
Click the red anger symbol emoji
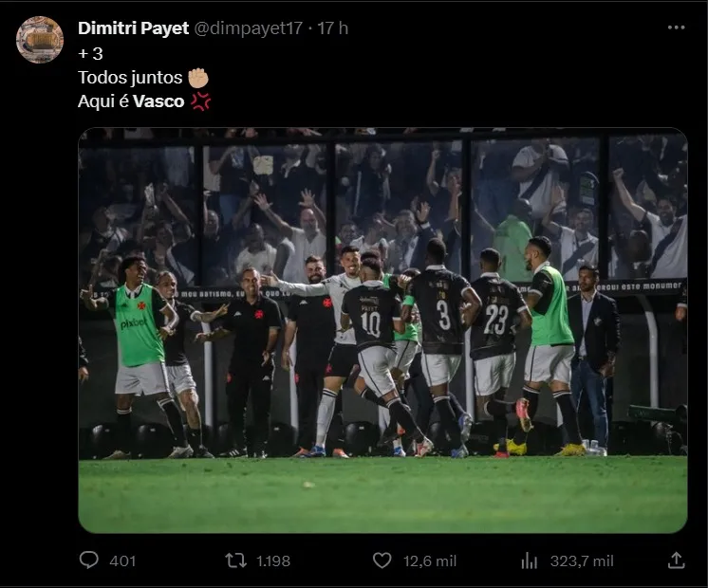(200, 101)
